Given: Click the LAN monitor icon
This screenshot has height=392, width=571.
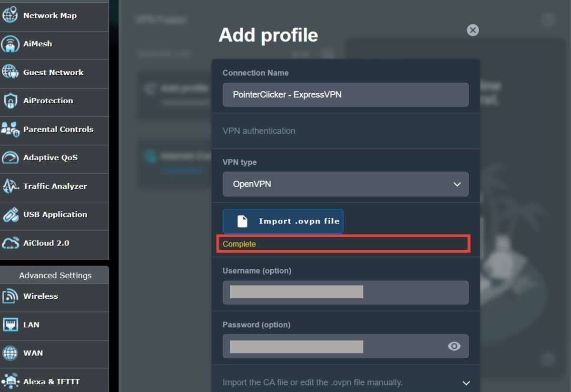Looking at the screenshot, I should pyautogui.click(x=10, y=325).
